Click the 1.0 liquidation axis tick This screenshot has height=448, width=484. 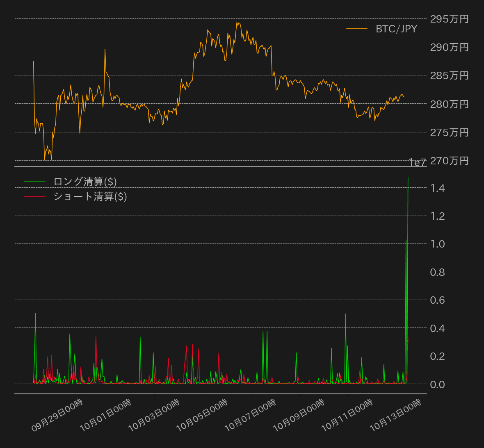tap(437, 244)
